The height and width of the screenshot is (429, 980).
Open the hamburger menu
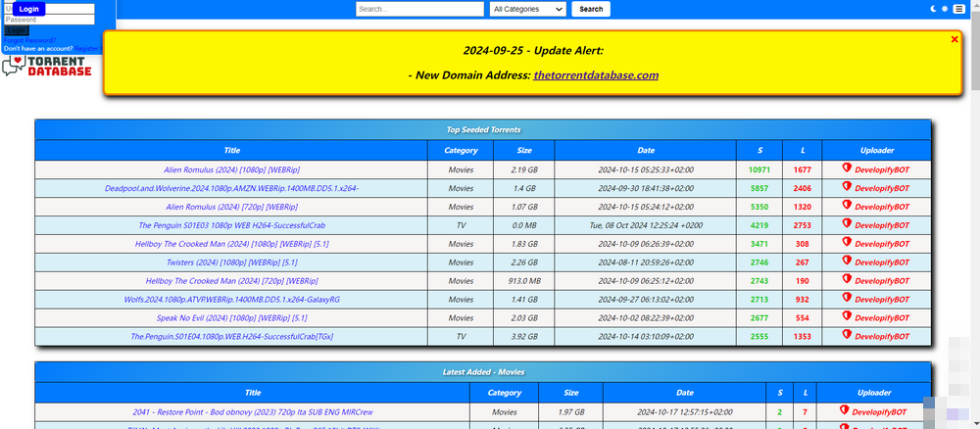coord(958,9)
